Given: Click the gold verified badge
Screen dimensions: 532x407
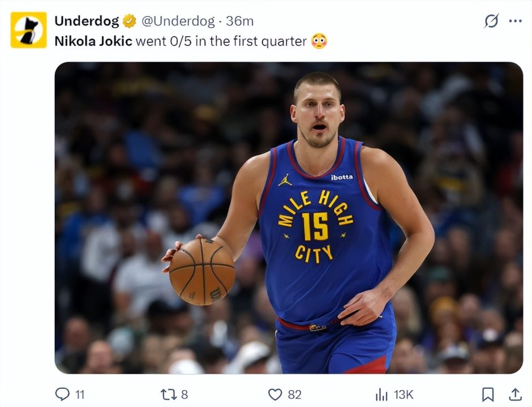Looking at the screenshot, I should (x=130, y=22).
